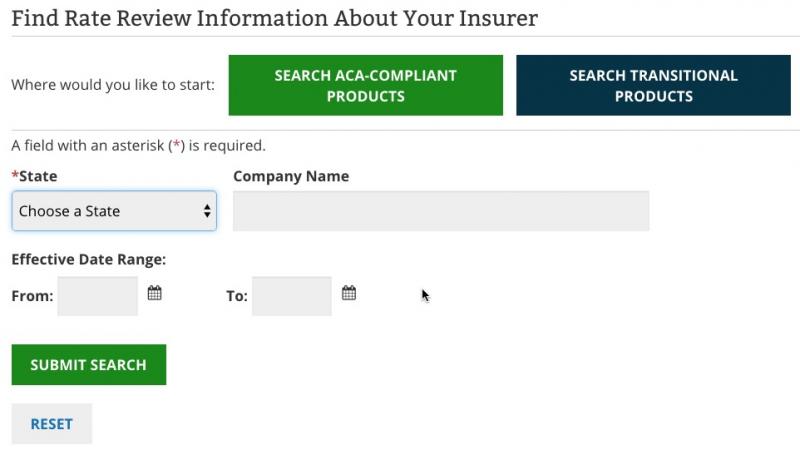
Task: Focus the From date input box
Action: tap(97, 296)
